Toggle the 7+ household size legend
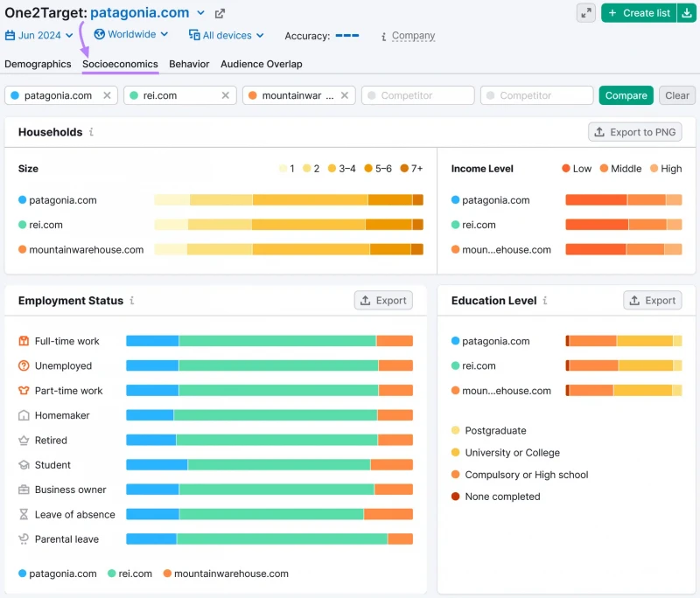 coord(411,169)
